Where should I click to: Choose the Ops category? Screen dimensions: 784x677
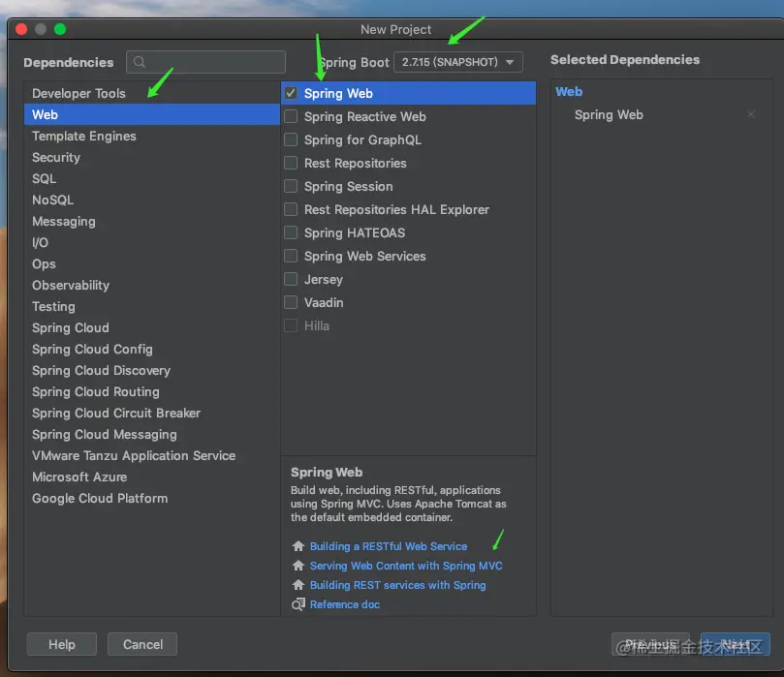(x=152, y=263)
